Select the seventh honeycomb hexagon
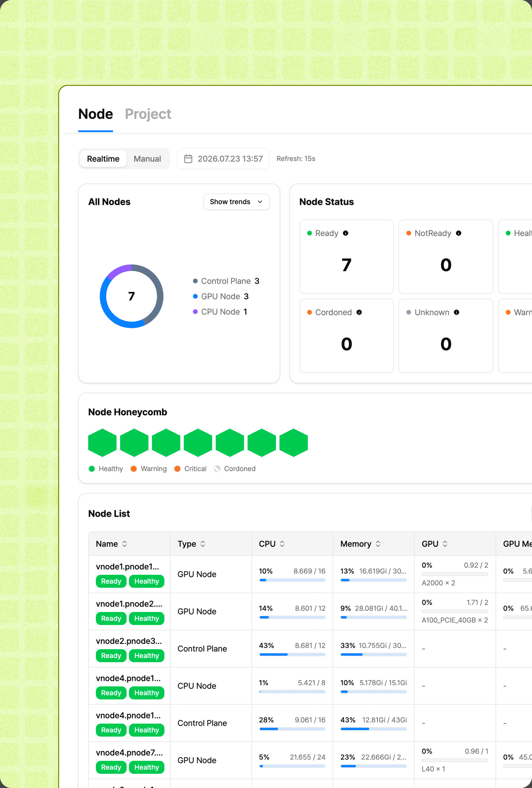Screen dimensions: 532x788 point(293,443)
